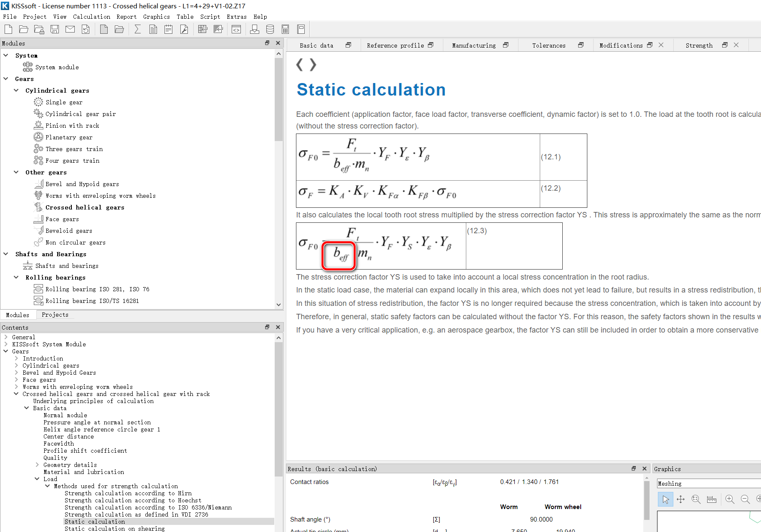Click the Open file folder icon
The width and height of the screenshot is (761, 532).
click(x=24, y=29)
